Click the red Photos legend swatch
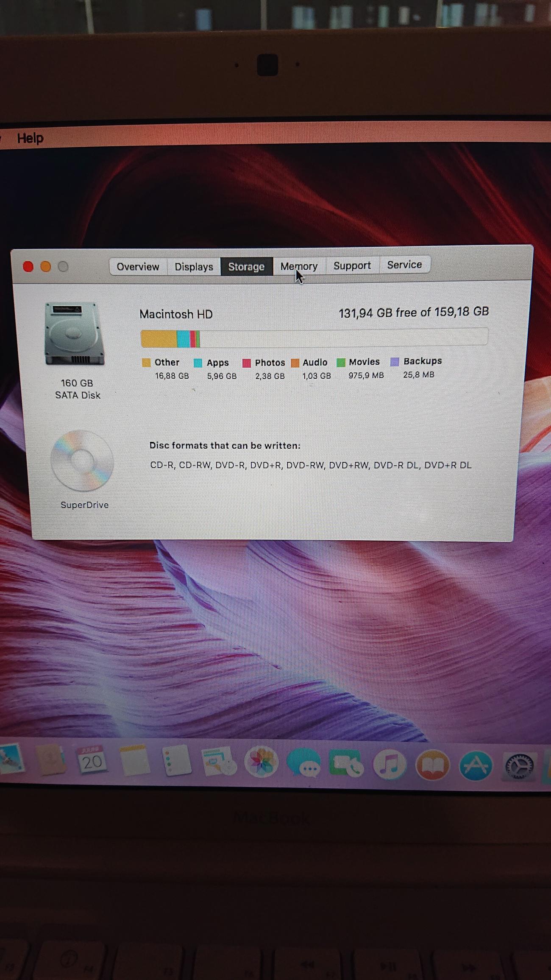 [x=247, y=363]
